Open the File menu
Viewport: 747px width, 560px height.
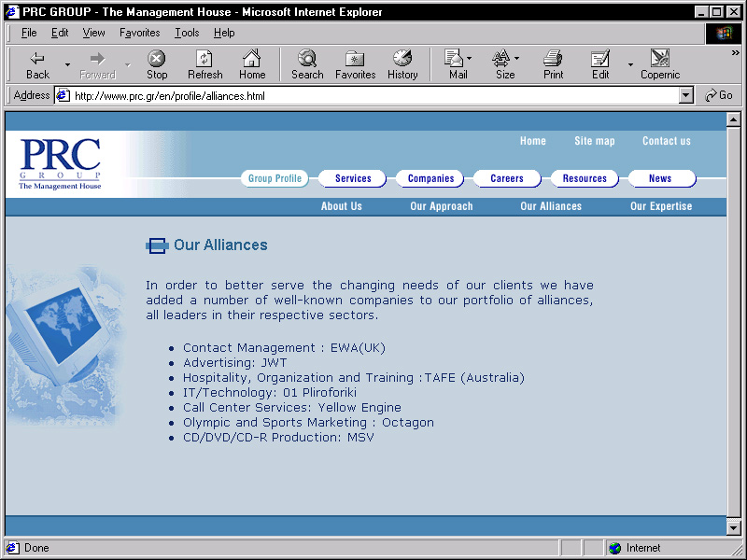29,33
